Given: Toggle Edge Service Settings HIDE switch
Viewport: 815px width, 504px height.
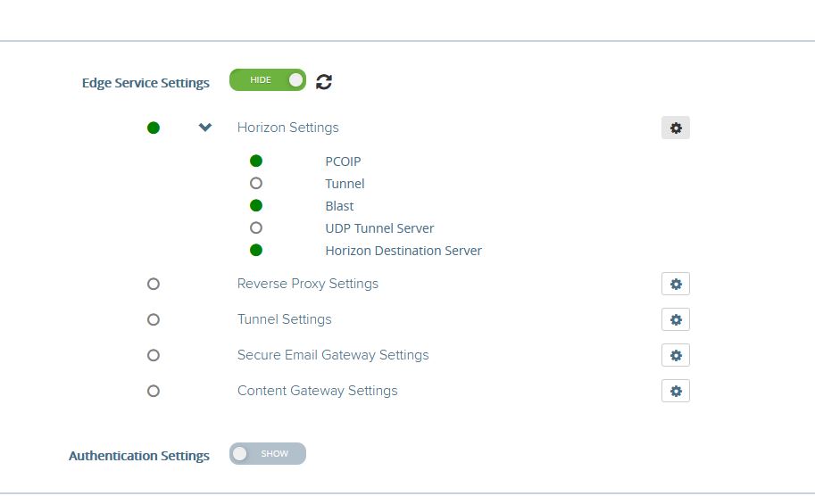Looking at the screenshot, I should (x=268, y=80).
